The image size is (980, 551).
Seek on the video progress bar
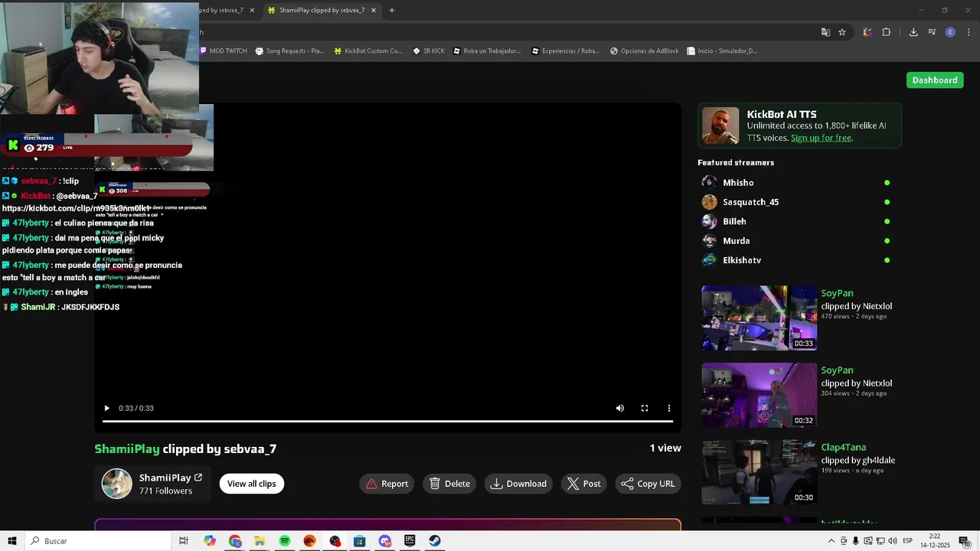[387, 421]
